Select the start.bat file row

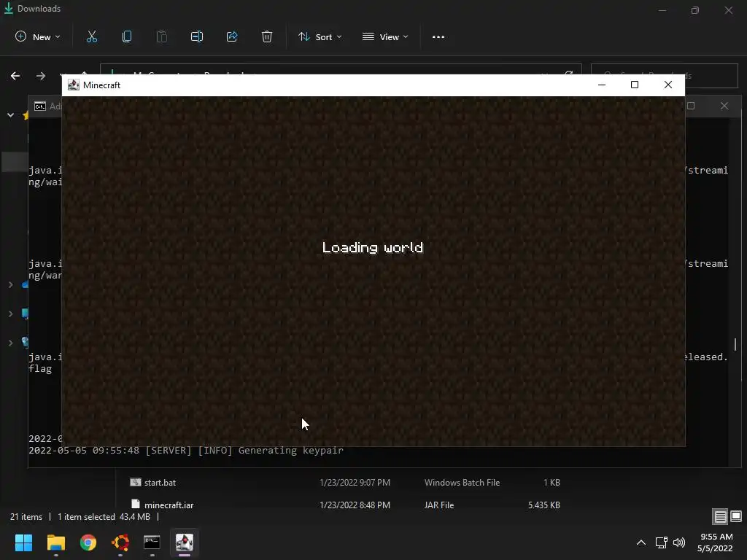point(345,483)
